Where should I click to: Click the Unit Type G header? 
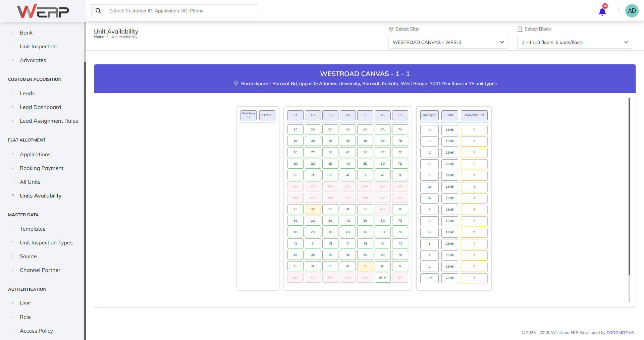point(249,115)
